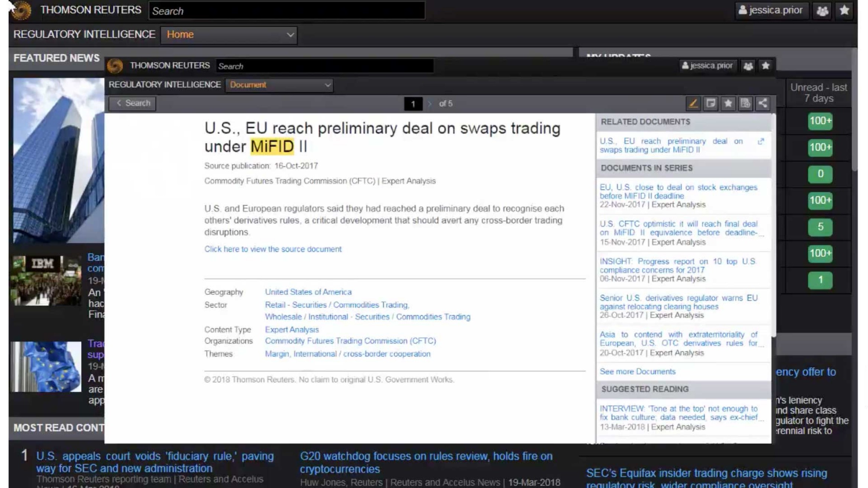The image size is (868, 488).
Task: Click 'Click here to view the source document'
Action: pos(273,249)
